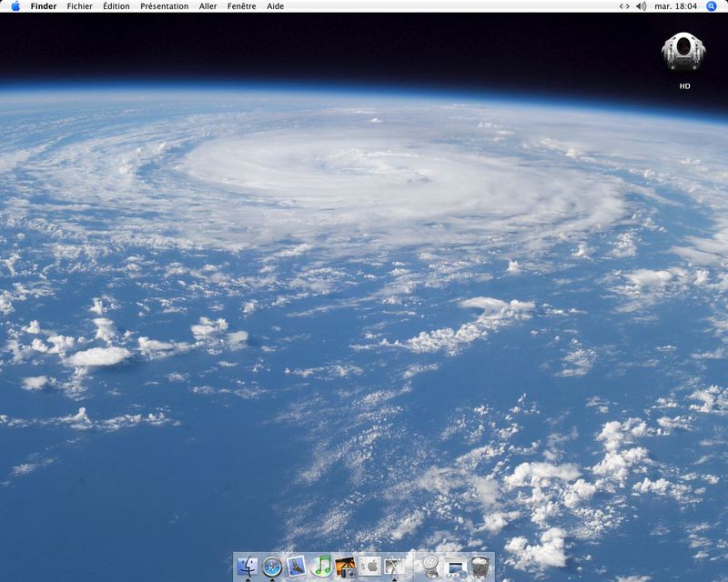Open Mail stamp icon in Dock
Image resolution: width=728 pixels, height=582 pixels.
click(x=297, y=567)
